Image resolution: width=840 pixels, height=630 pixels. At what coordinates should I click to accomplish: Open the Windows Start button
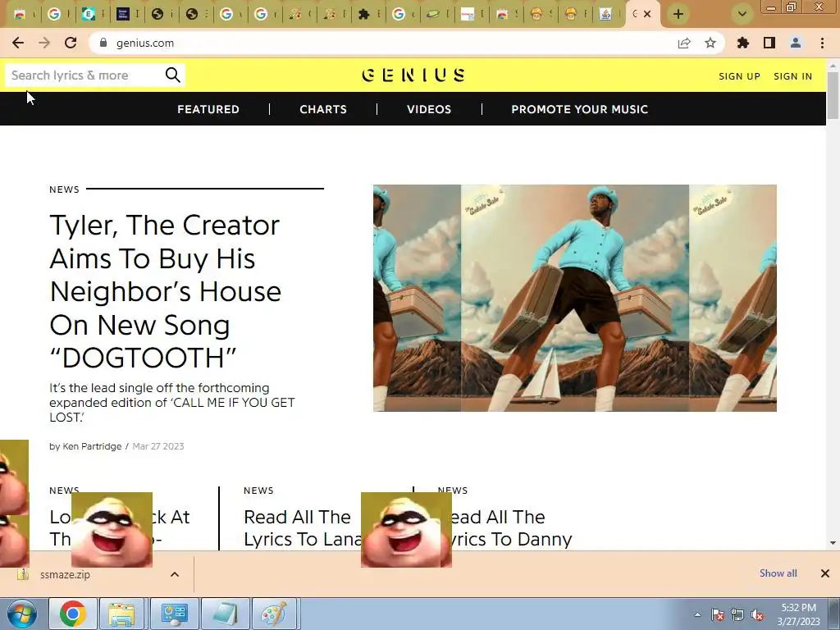click(21, 614)
